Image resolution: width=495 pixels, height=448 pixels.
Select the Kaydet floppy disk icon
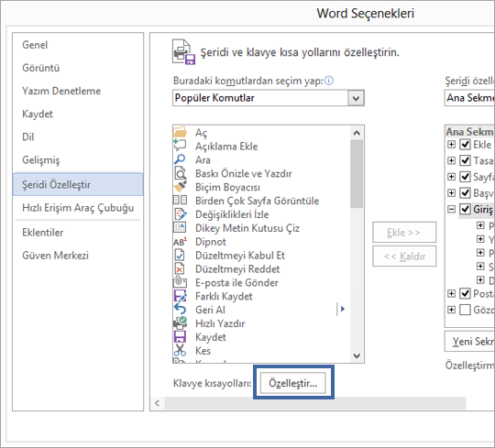pyautogui.click(x=180, y=336)
